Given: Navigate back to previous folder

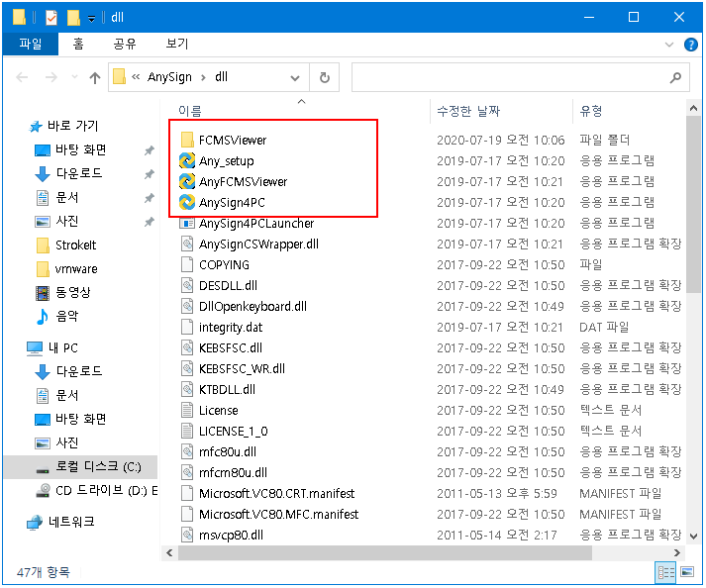Looking at the screenshot, I should click(x=22, y=78).
